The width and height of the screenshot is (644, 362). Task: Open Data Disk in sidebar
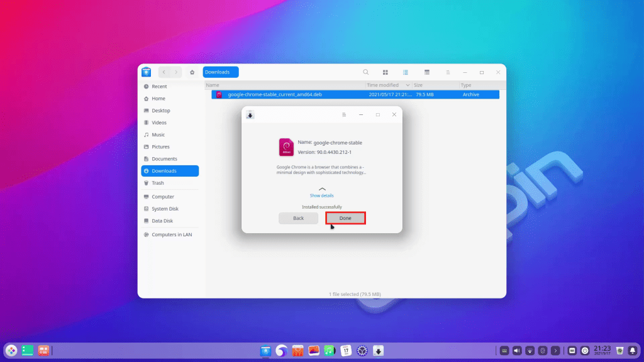[x=170, y=221]
